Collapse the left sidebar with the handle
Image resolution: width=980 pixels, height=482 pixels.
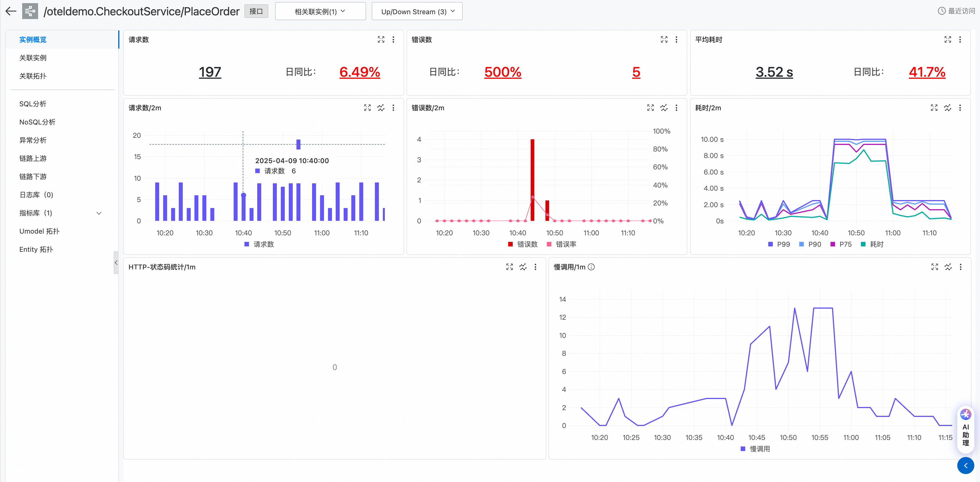tap(116, 263)
